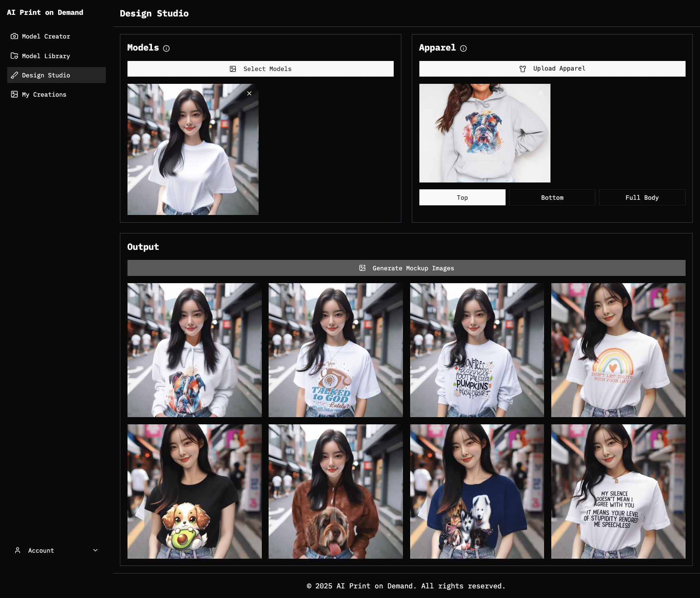The image size is (700, 598).
Task: Open the Model Library page
Action: click(x=46, y=56)
